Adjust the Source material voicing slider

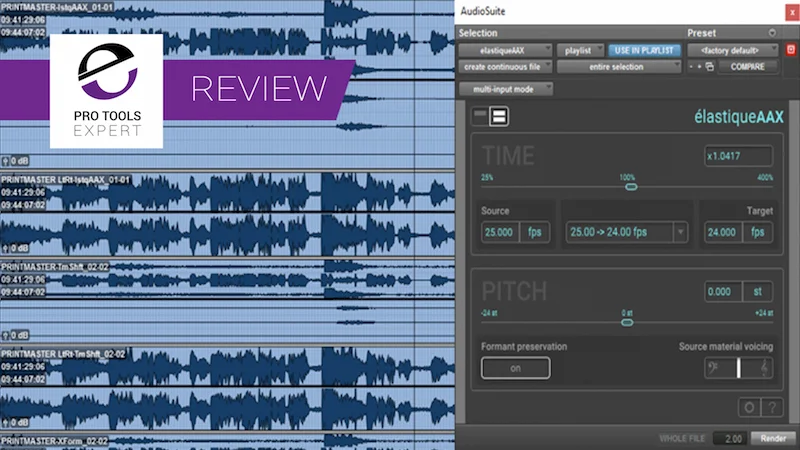click(x=739, y=368)
